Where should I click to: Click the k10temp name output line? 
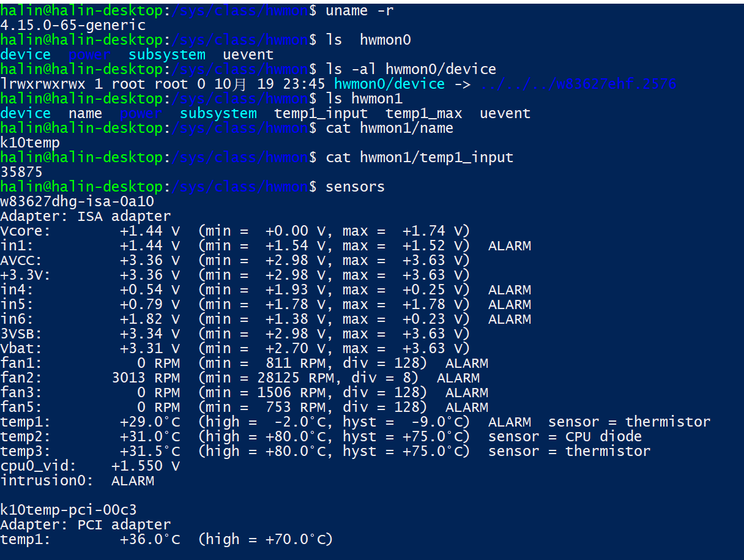pyautogui.click(x=30, y=143)
